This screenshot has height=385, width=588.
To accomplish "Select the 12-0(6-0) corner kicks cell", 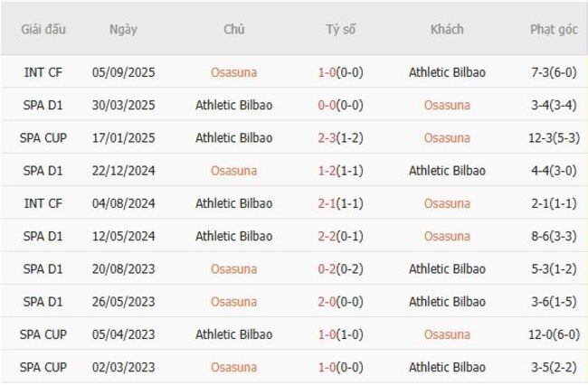I will click(x=554, y=334).
